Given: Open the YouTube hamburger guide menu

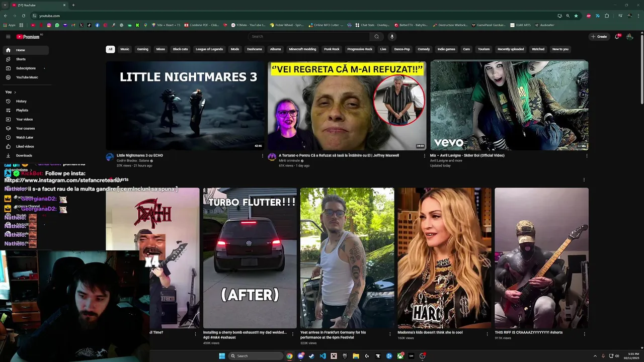Looking at the screenshot, I should (x=8, y=37).
